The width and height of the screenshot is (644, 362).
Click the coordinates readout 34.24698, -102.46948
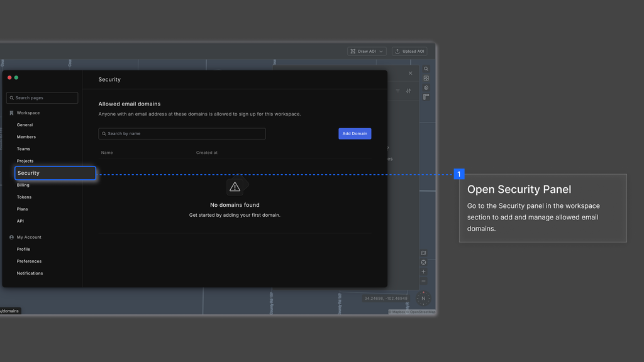pos(386,299)
